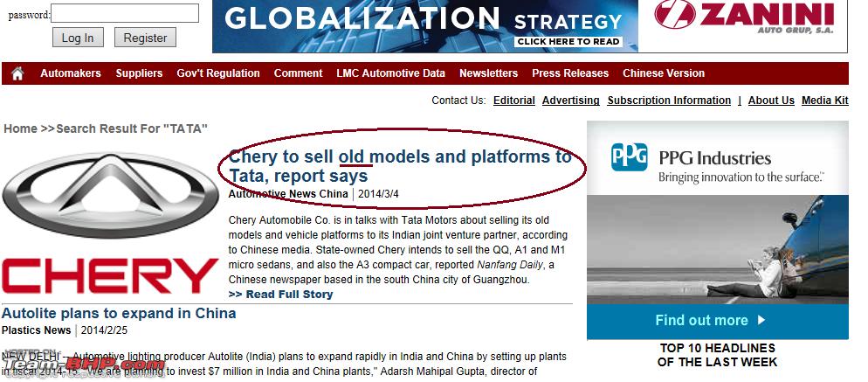Open LMC Automotive Data page
This screenshot has width=868, height=382.
(391, 73)
